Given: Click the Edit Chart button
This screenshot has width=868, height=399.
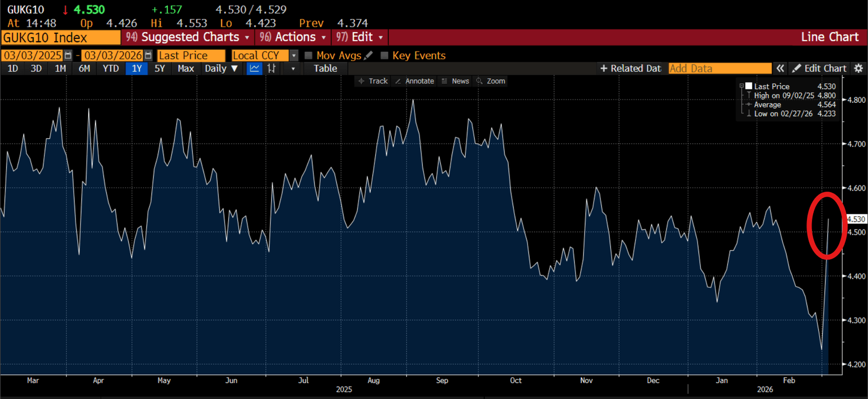Looking at the screenshot, I should pos(819,68).
